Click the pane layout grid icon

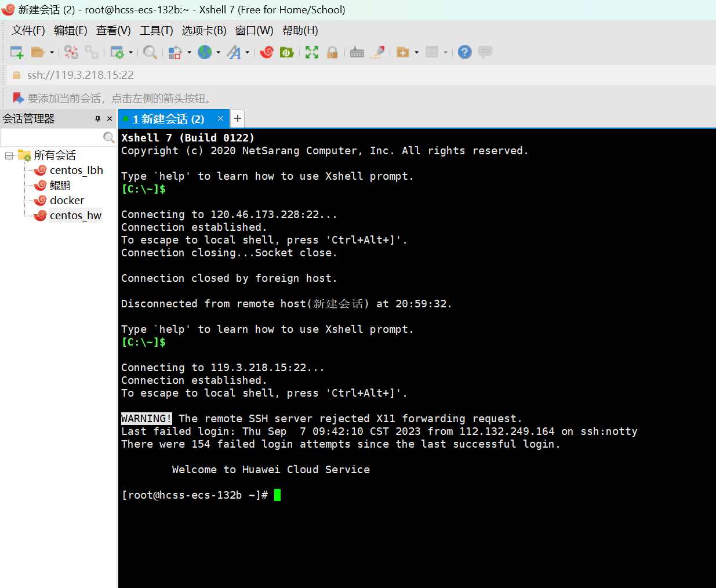(432, 52)
